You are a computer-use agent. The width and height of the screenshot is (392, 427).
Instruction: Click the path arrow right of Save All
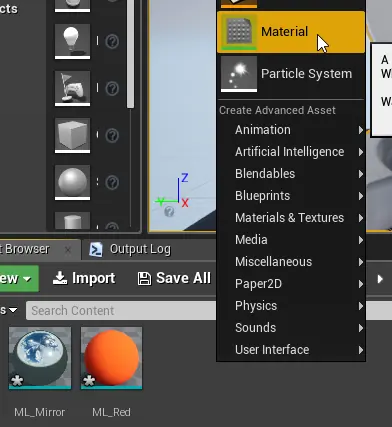pos(380,279)
